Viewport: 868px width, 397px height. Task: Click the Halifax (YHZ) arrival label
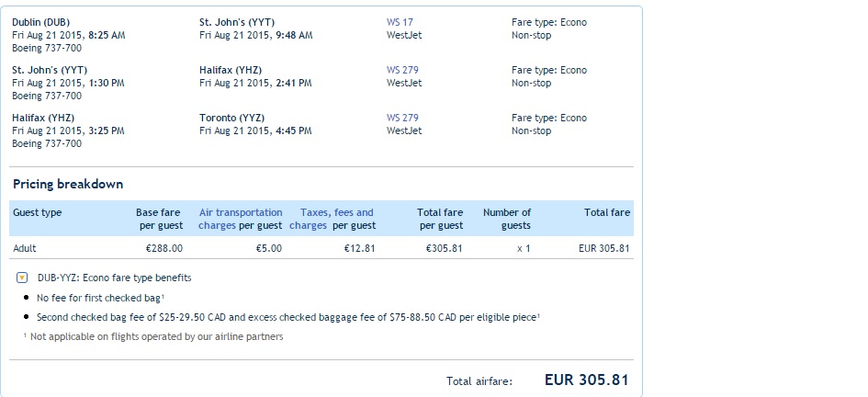231,71
